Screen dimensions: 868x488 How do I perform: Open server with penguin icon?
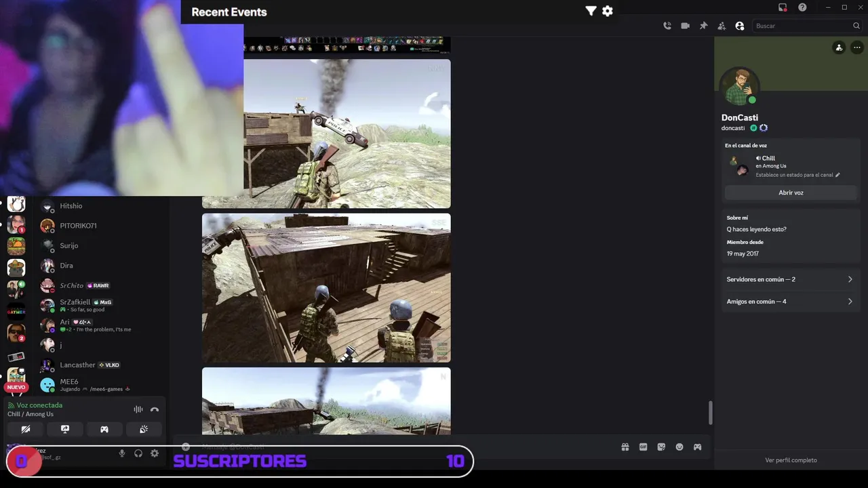[x=16, y=204]
